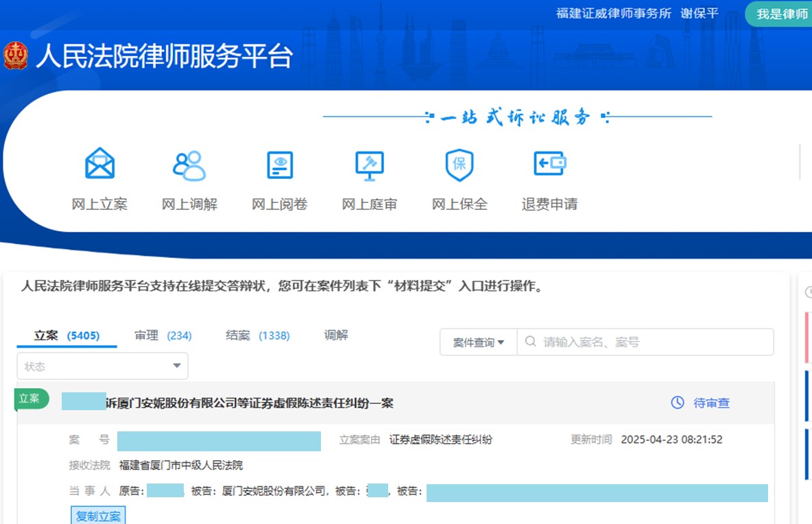Click 福建证威律师事务所 in the header

point(614,14)
